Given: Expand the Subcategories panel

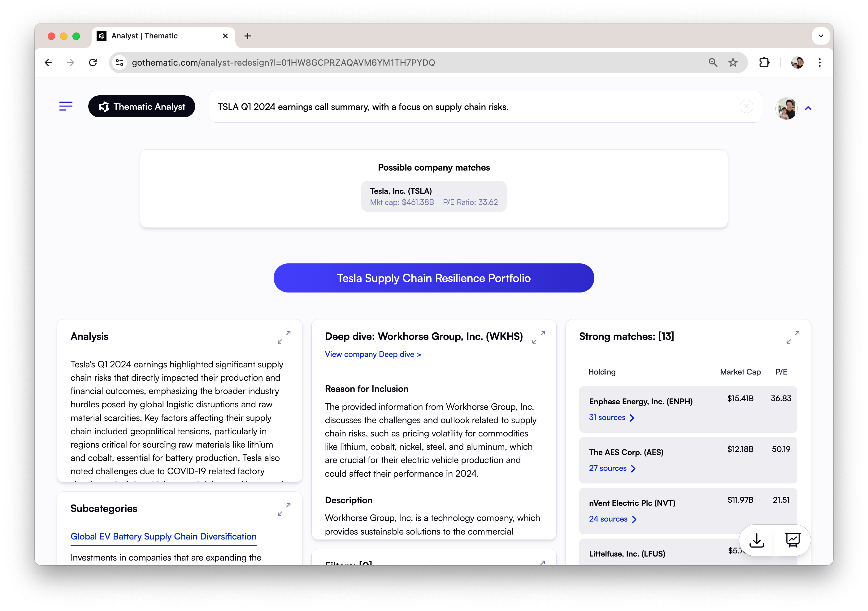Looking at the screenshot, I should (284, 509).
